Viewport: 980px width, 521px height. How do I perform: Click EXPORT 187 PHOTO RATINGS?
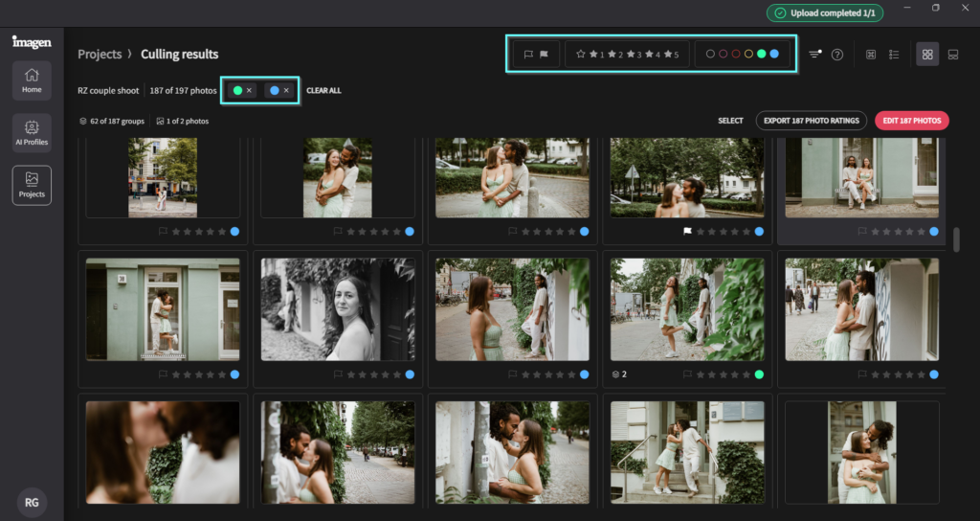[812, 121]
